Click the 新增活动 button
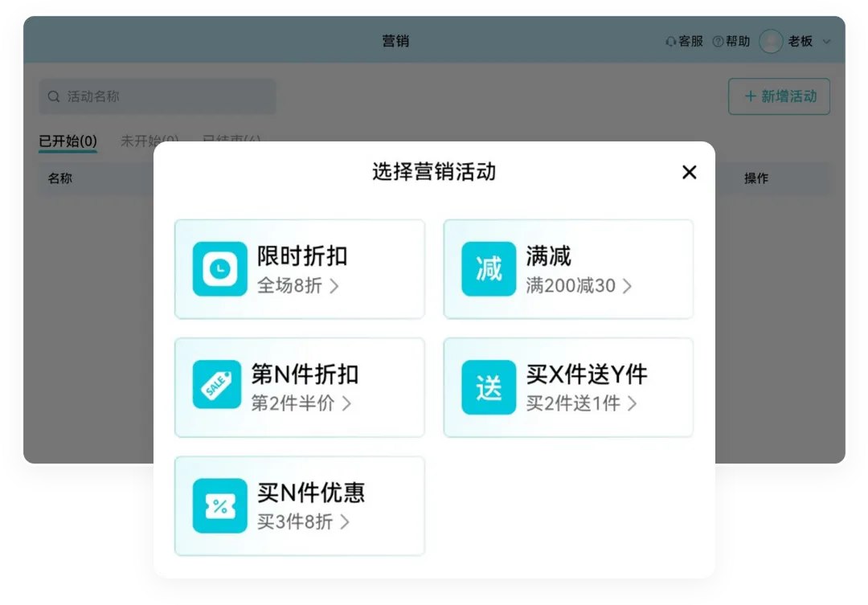 [779, 96]
